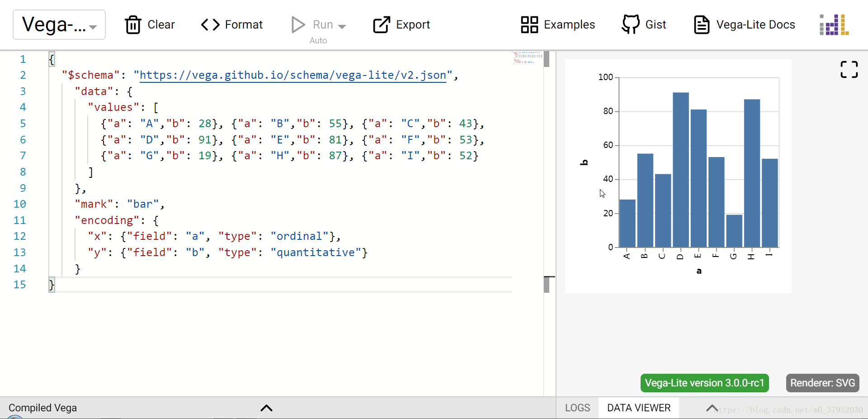Click the "data" key on line 3
The image size is (868, 419).
tap(94, 91)
